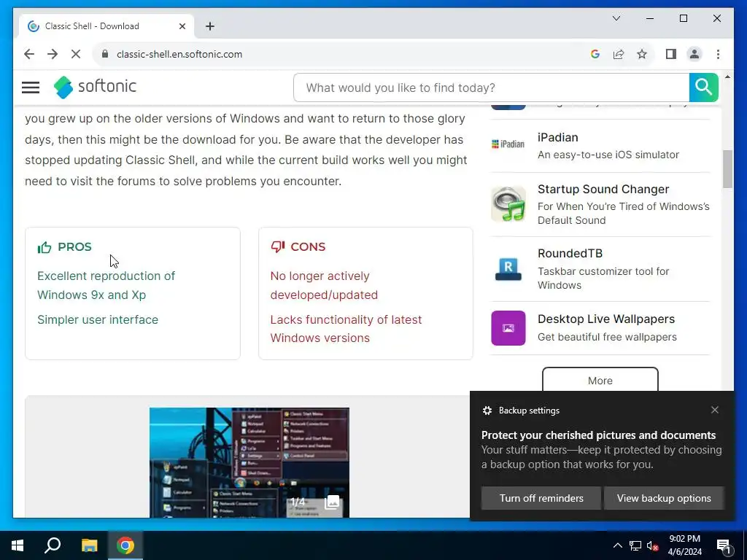The image size is (747, 560).
Task: Click the address bar URL
Action: (179, 54)
